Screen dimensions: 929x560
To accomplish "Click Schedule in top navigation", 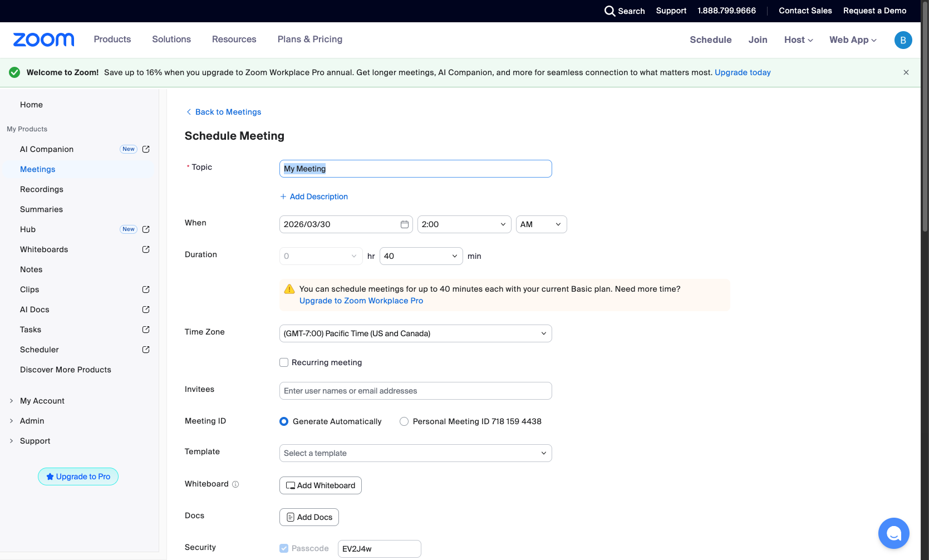I will (711, 40).
